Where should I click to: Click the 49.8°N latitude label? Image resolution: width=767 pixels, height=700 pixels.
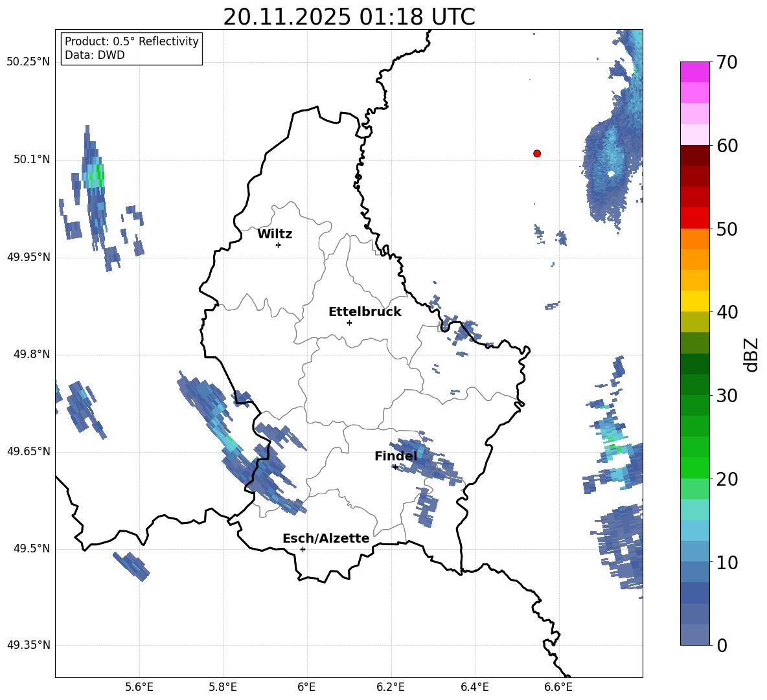tap(32, 354)
